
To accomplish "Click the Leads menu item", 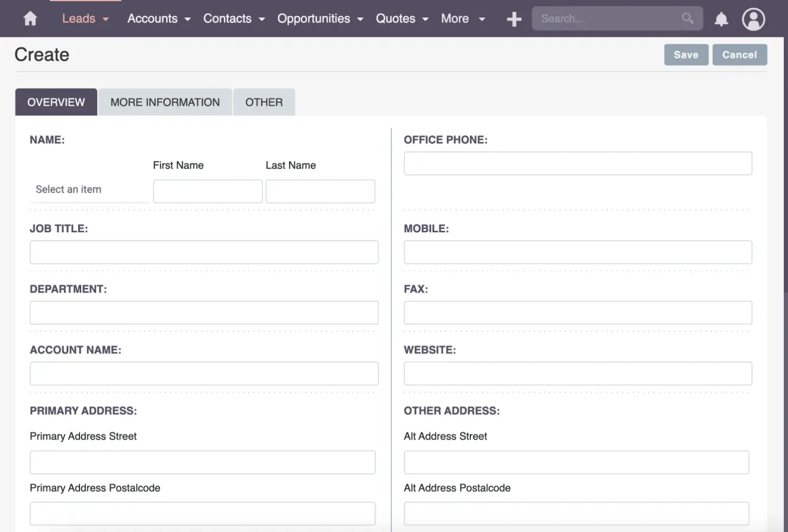I will pyautogui.click(x=78, y=19).
